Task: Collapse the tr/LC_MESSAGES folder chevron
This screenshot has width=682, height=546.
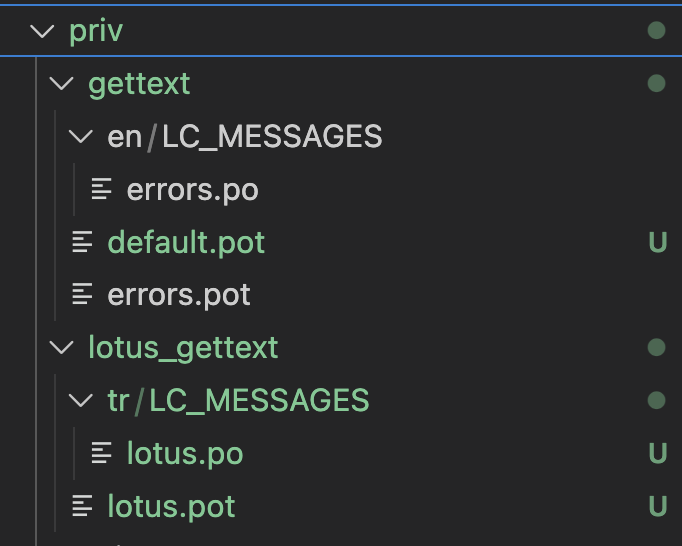Action: click(81, 401)
